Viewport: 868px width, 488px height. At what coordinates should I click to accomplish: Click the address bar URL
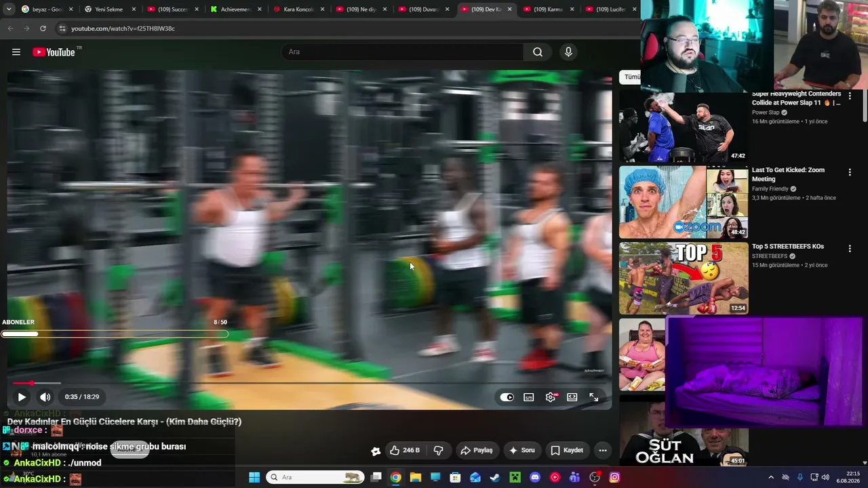(x=123, y=28)
